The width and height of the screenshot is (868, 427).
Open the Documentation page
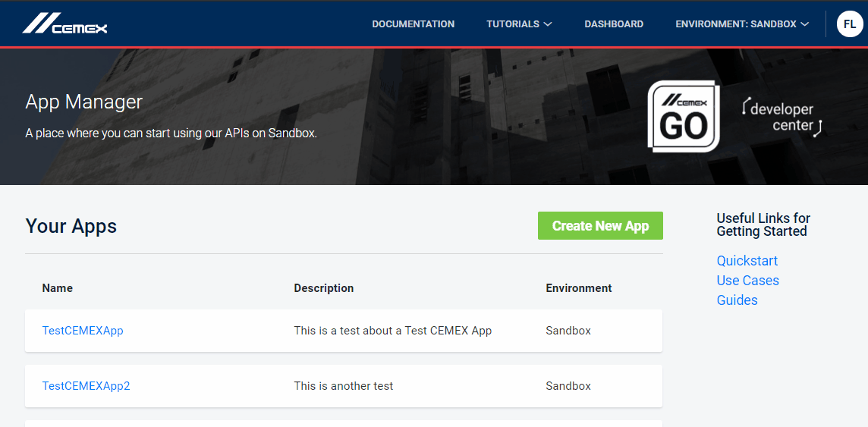[x=413, y=24]
